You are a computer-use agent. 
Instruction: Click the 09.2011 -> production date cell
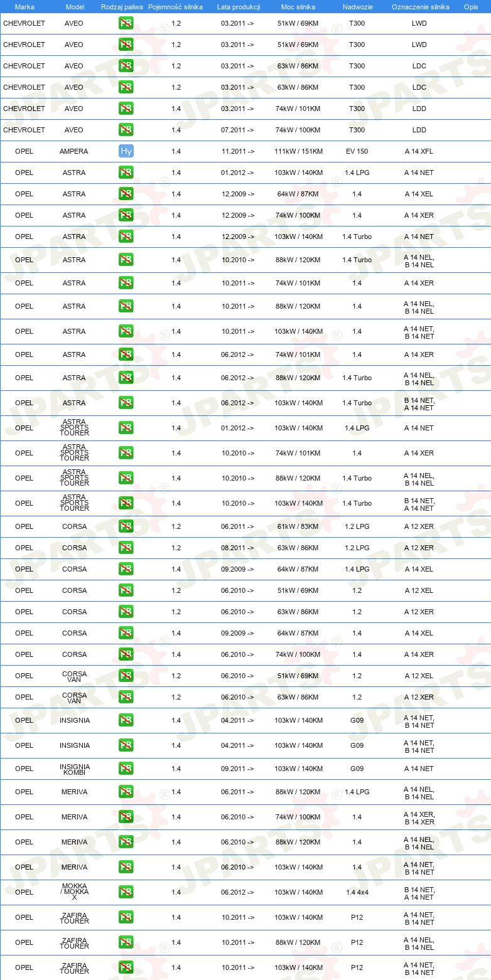238,769
